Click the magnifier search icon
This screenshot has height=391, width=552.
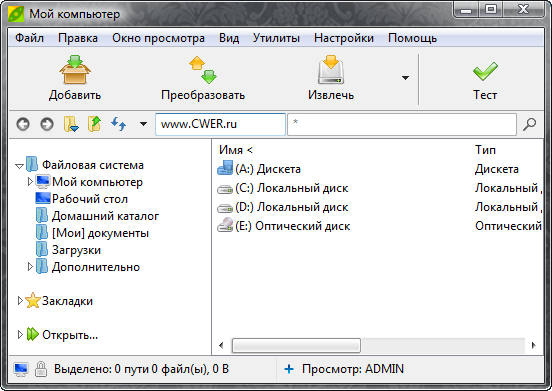(529, 124)
